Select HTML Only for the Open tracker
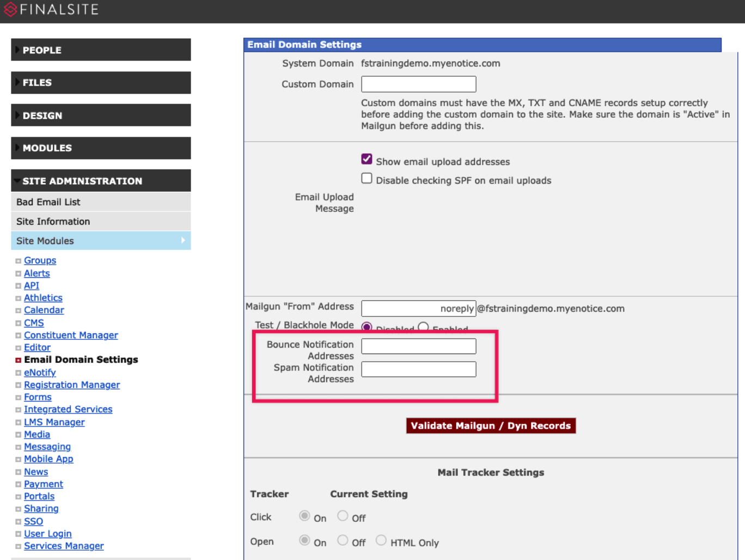 pos(381,540)
